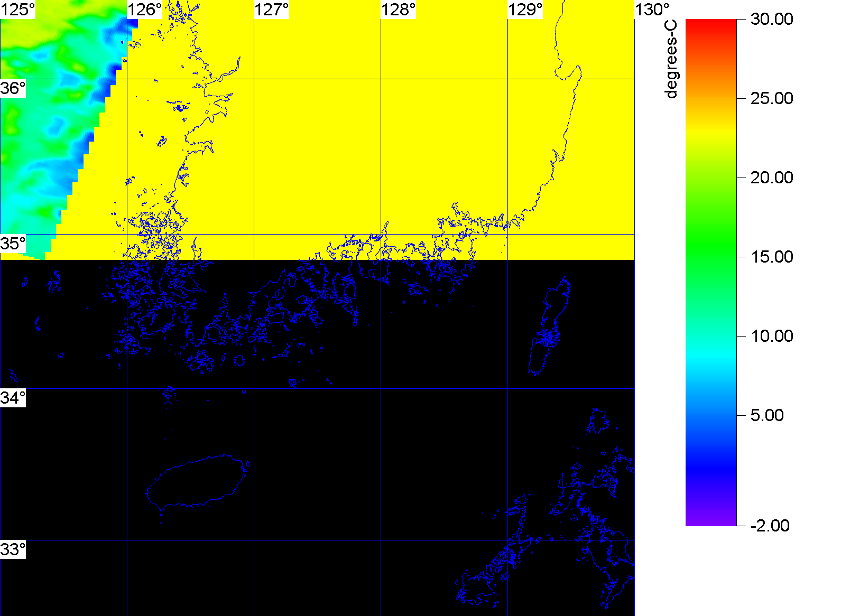Screen dimensions: 841x616
Task: Click the 20.00 color scale tick label
Action: tap(772, 178)
